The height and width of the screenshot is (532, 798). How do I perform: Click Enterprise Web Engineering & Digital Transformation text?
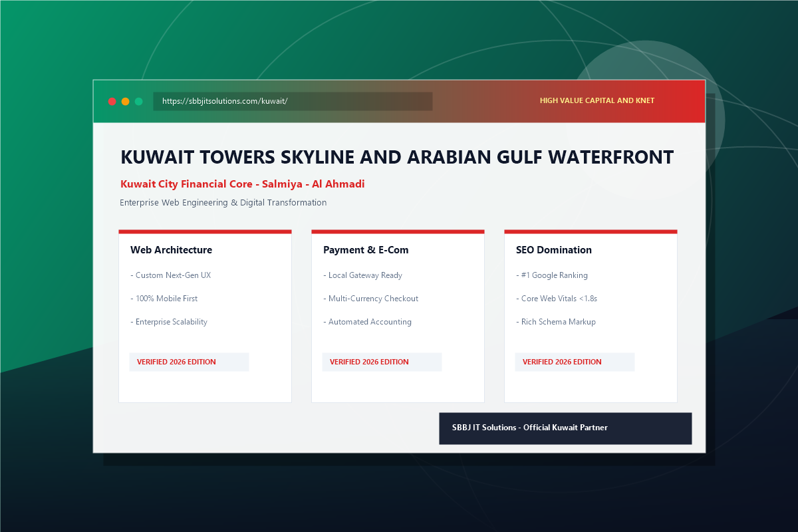pyautogui.click(x=223, y=202)
